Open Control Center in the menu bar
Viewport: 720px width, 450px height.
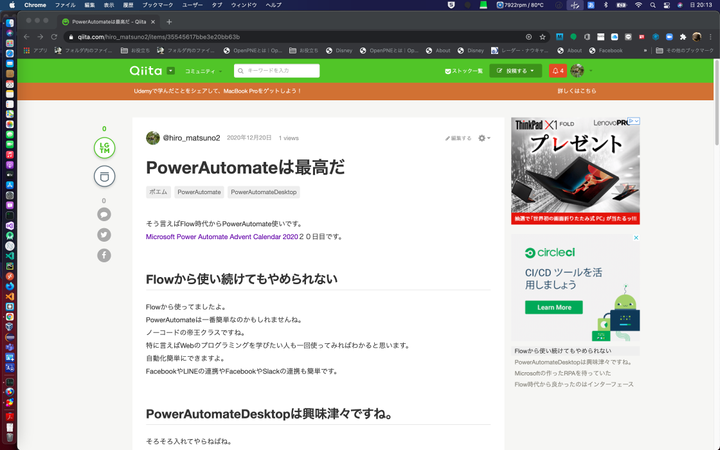point(667,5)
